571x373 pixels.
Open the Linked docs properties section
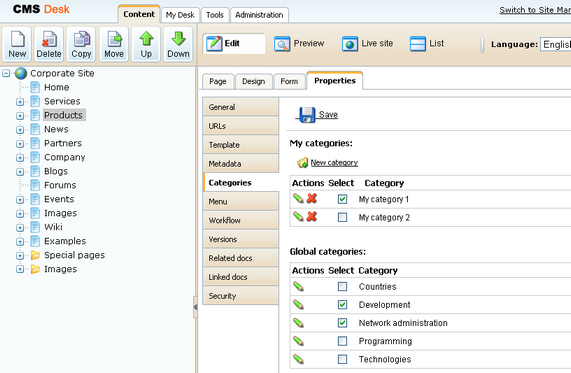pyautogui.click(x=241, y=276)
